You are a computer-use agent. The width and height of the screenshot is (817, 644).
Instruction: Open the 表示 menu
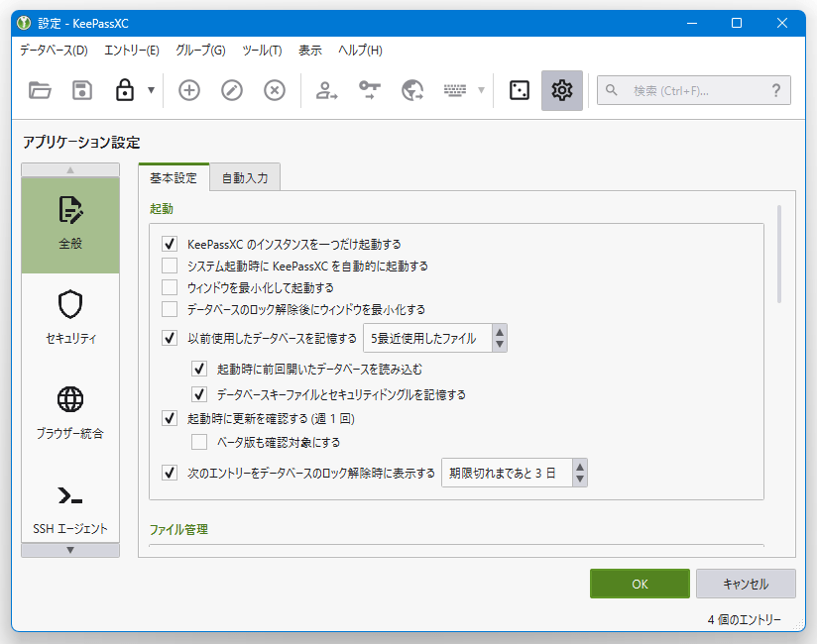coord(310,51)
